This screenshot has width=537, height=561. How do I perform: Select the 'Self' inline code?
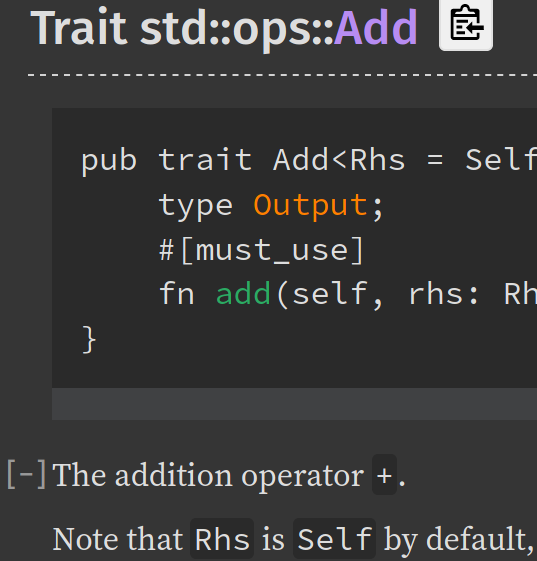coord(334,539)
